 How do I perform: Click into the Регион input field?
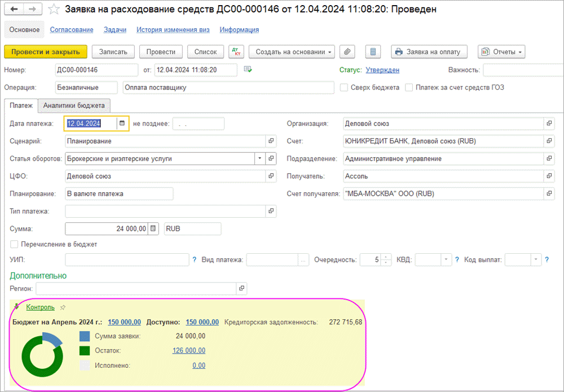135,288
